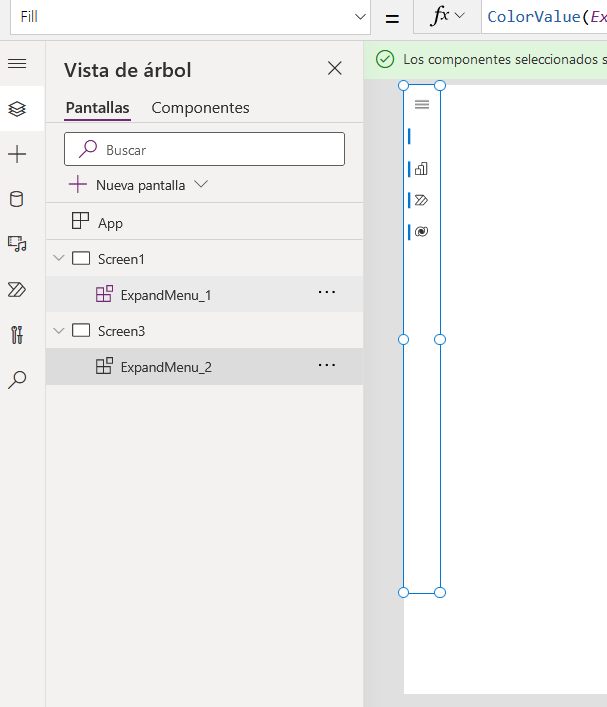
Task: Open the hamburger menu in left rail
Action: point(17,64)
